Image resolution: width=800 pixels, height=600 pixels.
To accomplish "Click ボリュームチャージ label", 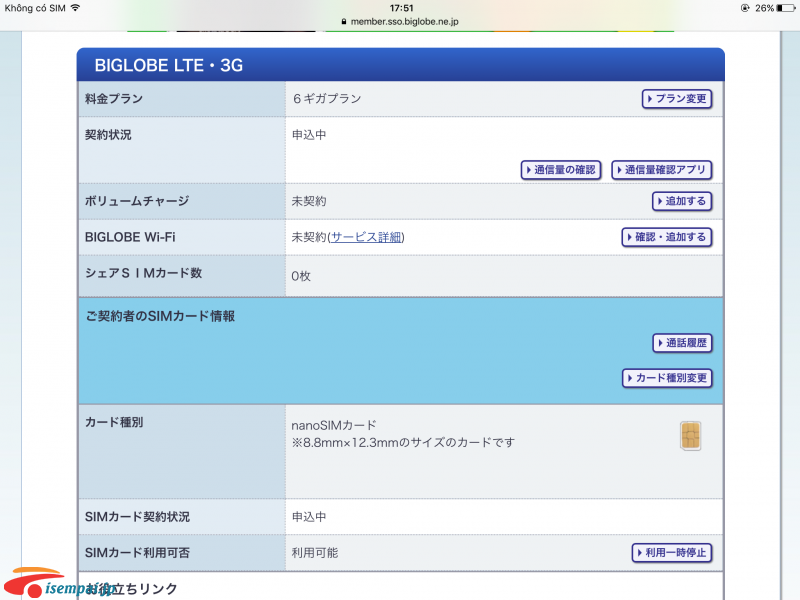I will 137,201.
